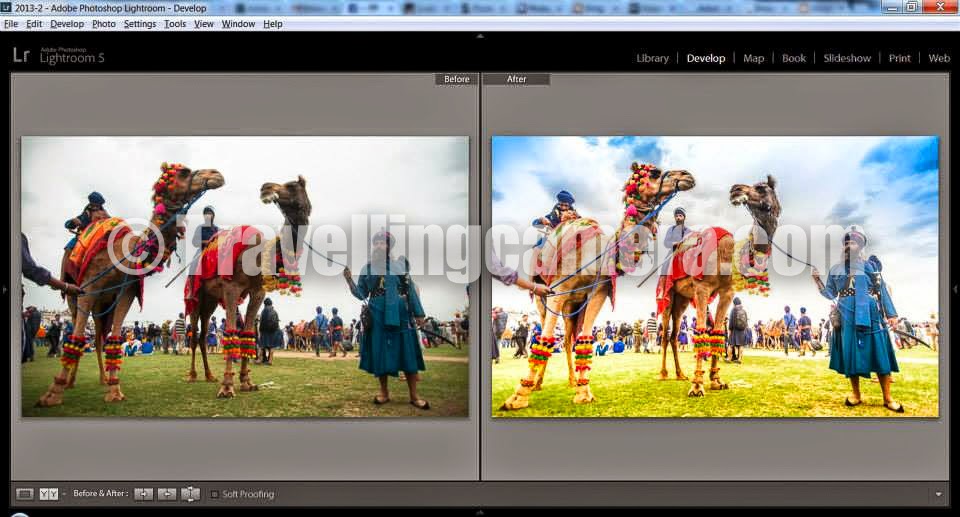Open the Develop menu
960x517 pixels.
pyautogui.click(x=67, y=24)
